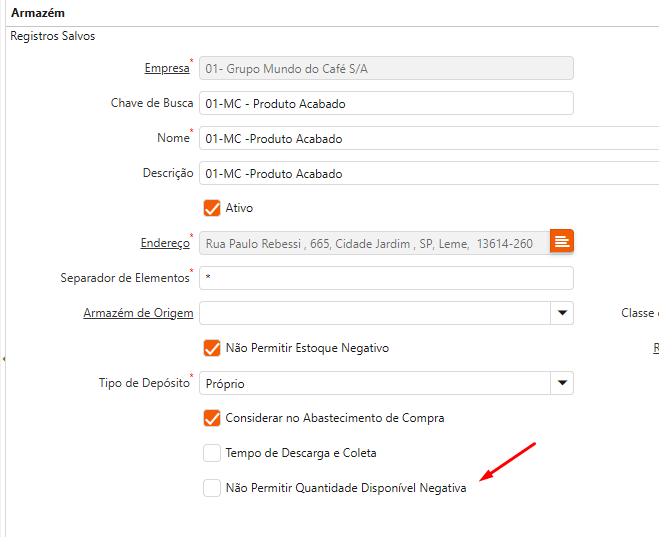Select the Separador de Elementos field
Image resolution: width=659 pixels, height=537 pixels.
(386, 277)
